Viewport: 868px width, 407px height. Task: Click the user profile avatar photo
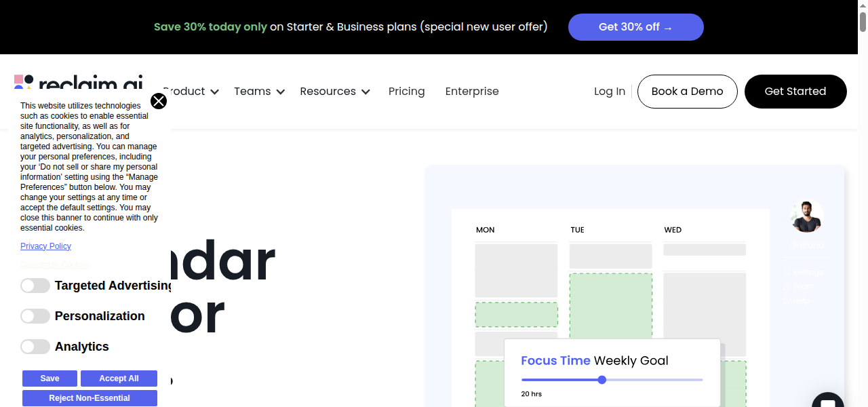[806, 216]
